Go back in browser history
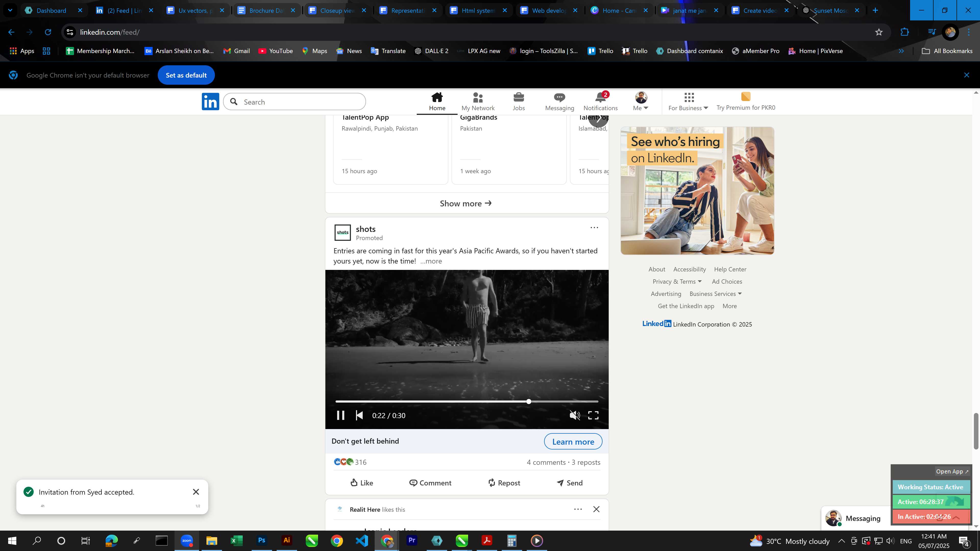The width and height of the screenshot is (980, 551). coord(11,32)
